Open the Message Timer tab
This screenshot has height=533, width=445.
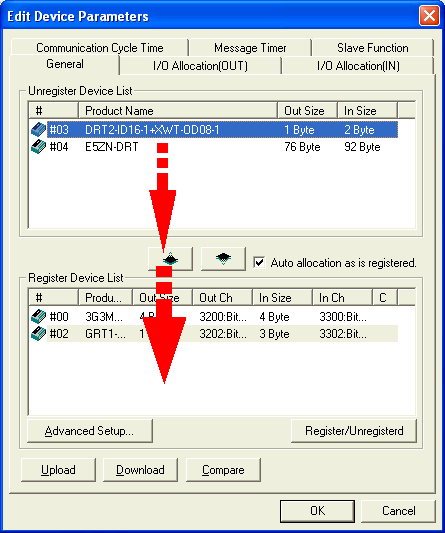pos(250,48)
